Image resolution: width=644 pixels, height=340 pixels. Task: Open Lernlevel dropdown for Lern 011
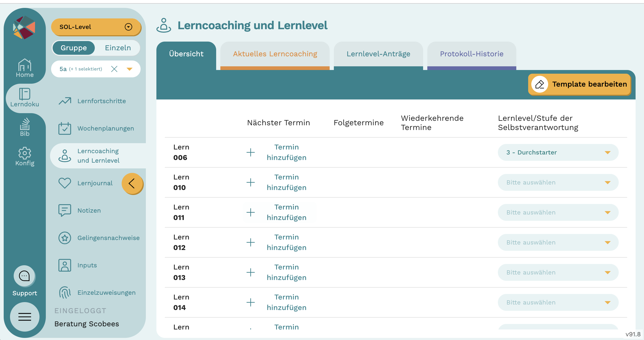pyautogui.click(x=558, y=212)
